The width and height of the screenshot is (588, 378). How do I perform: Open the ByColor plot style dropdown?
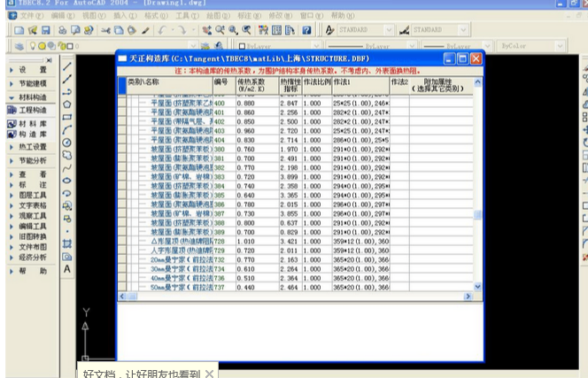point(560,46)
